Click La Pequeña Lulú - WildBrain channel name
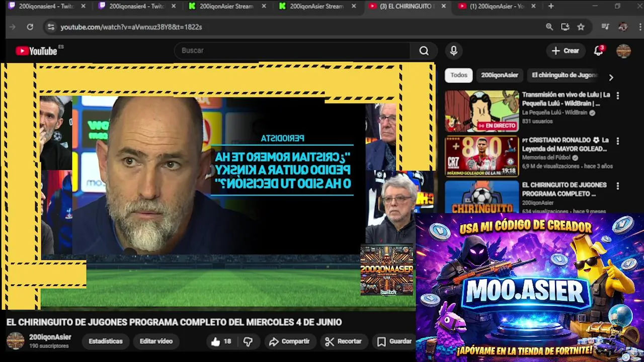 click(554, 113)
